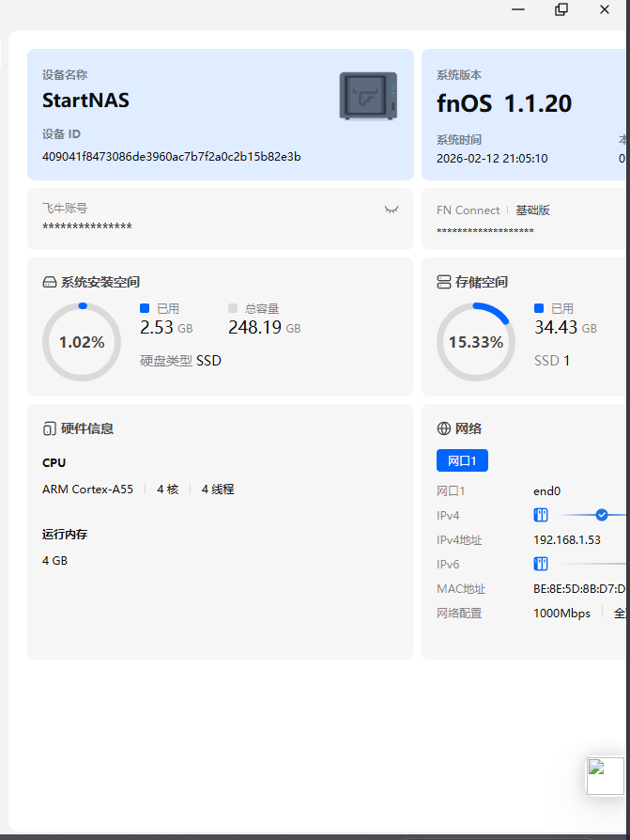Click the blue 已用 legend swatch in 系统安装空间
Image resolution: width=630 pixels, height=840 pixels.
145,308
